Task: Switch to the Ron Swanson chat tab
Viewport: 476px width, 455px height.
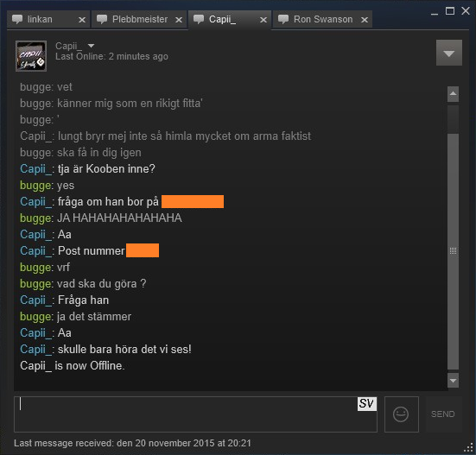Action: pos(323,20)
